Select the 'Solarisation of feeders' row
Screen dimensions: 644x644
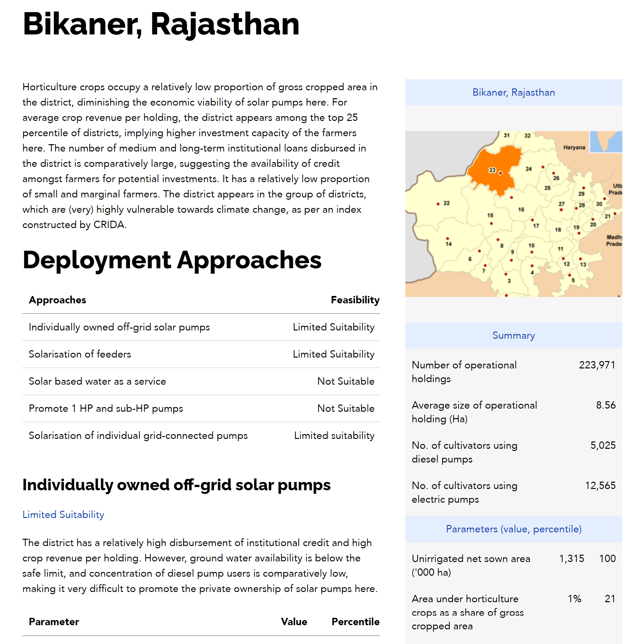[x=201, y=354]
